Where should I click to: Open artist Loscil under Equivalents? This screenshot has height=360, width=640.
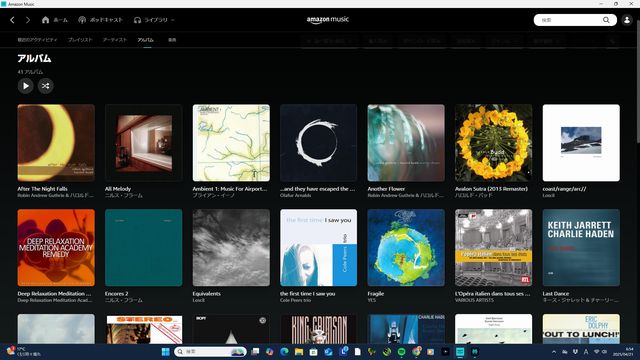199,300
